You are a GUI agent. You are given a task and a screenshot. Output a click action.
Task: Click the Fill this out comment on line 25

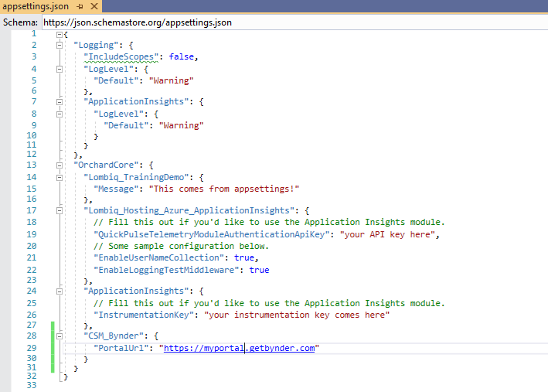[x=269, y=303]
